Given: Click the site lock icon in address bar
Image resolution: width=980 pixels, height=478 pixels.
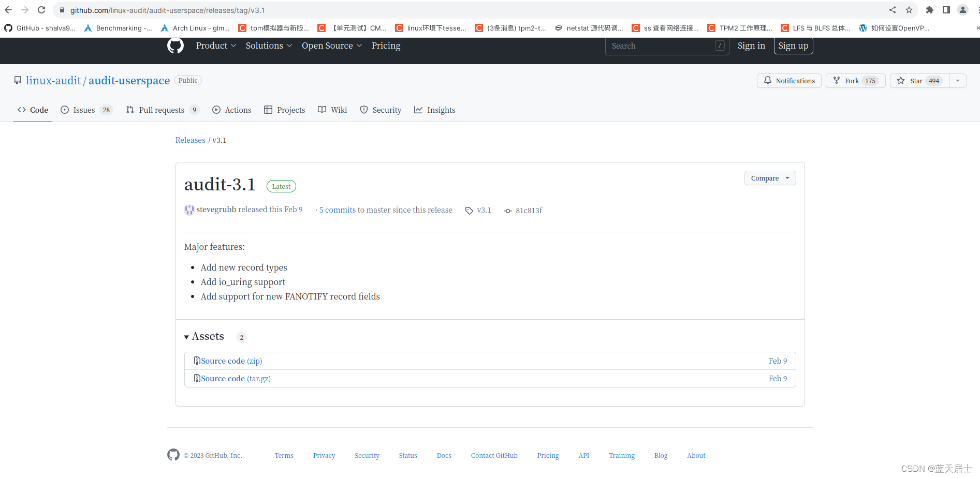Looking at the screenshot, I should click(62, 10).
